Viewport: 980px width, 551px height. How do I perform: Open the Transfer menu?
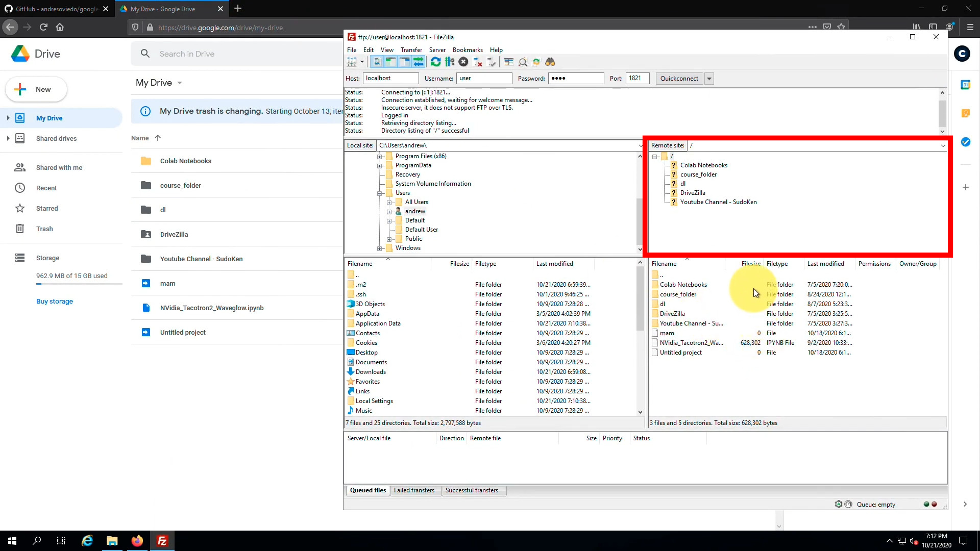pyautogui.click(x=411, y=50)
